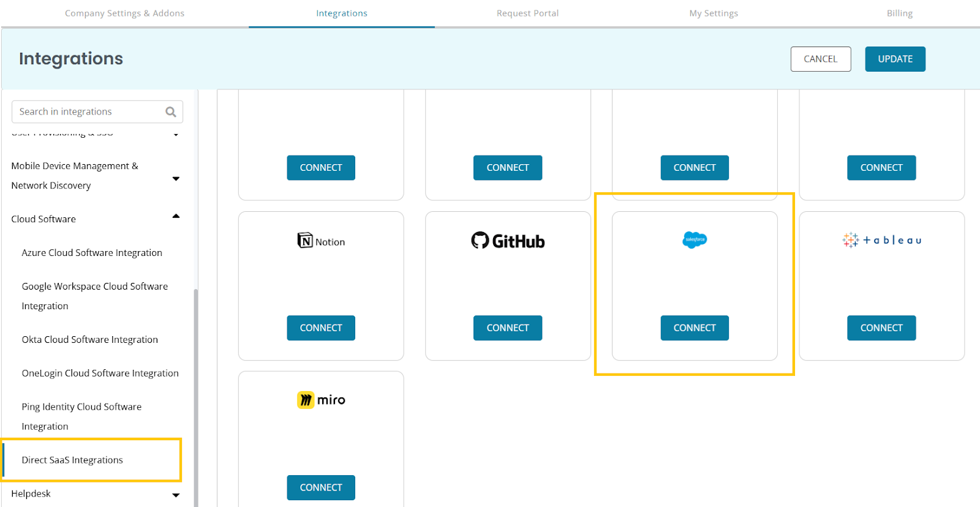Open the Request Portal tab
The image size is (980, 507).
[x=527, y=13]
